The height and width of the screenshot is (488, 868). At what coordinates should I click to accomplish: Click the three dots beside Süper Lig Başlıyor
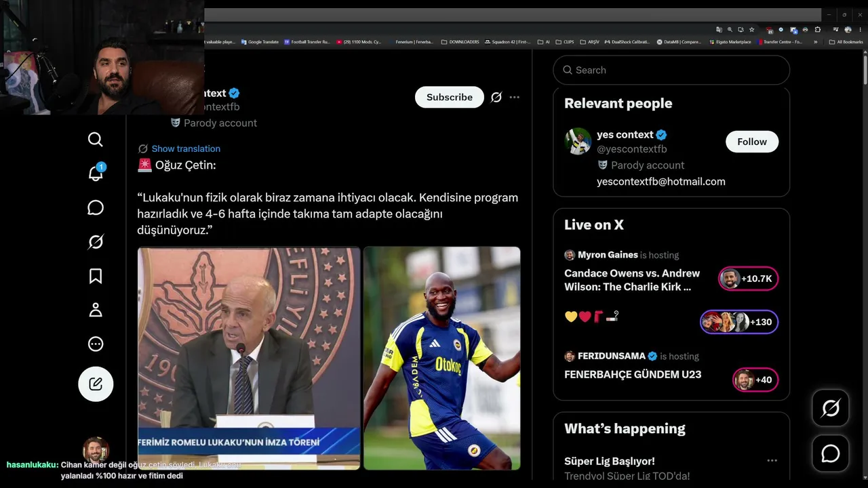click(x=772, y=461)
